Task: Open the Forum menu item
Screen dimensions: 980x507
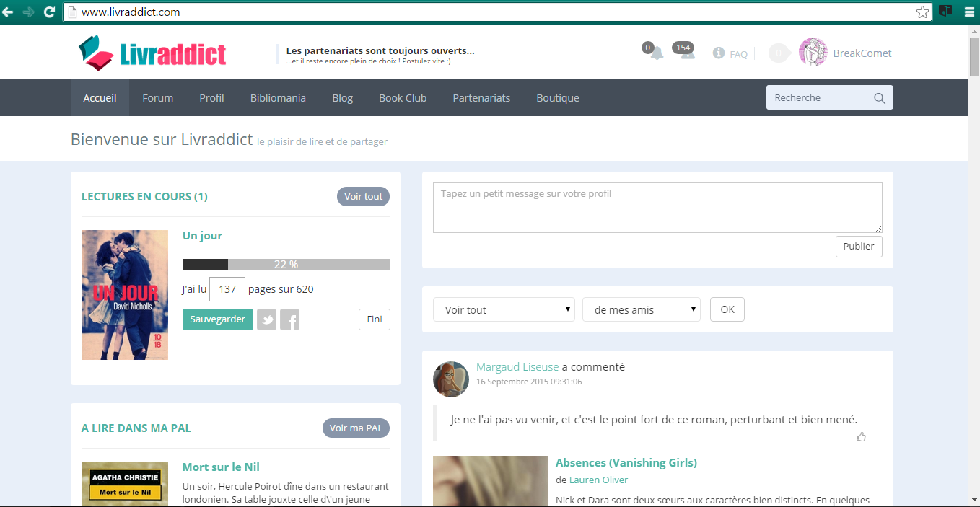Action: tap(157, 98)
